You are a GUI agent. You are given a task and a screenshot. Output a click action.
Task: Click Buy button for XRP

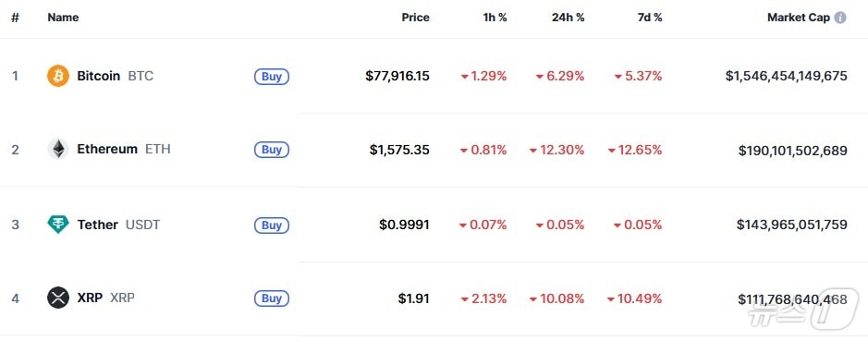tap(272, 298)
